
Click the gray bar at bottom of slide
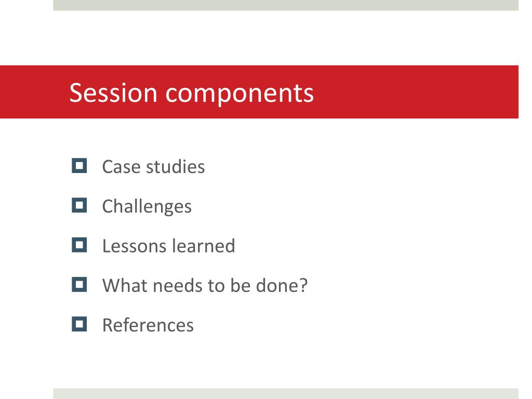click(286, 394)
